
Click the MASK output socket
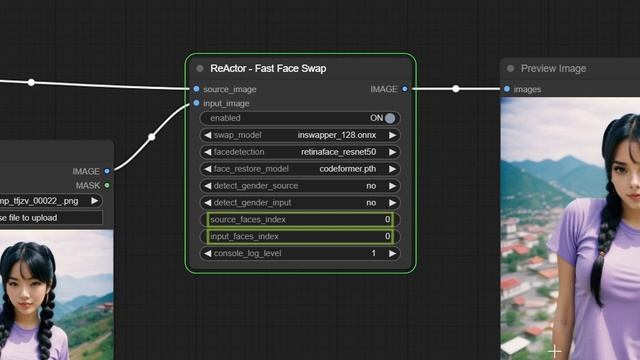[x=107, y=185]
